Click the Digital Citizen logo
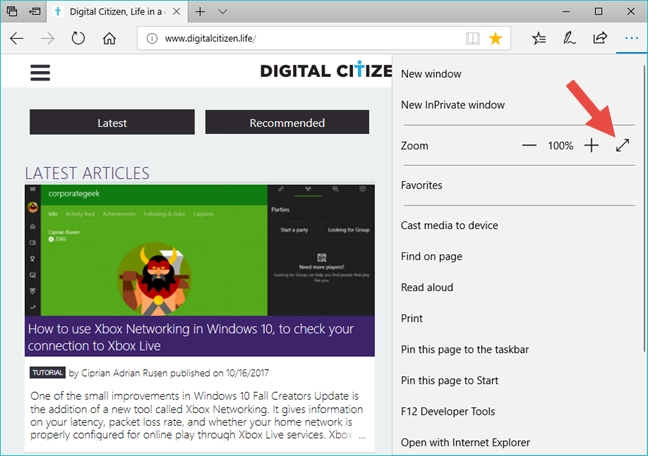Screen dimensions: 648x456 [x=326, y=71]
